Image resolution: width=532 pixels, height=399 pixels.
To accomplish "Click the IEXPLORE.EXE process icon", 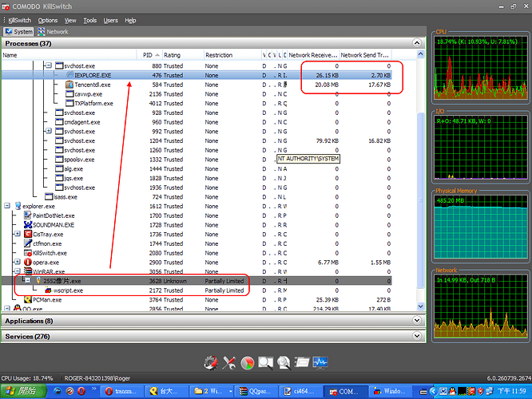I will (x=69, y=75).
